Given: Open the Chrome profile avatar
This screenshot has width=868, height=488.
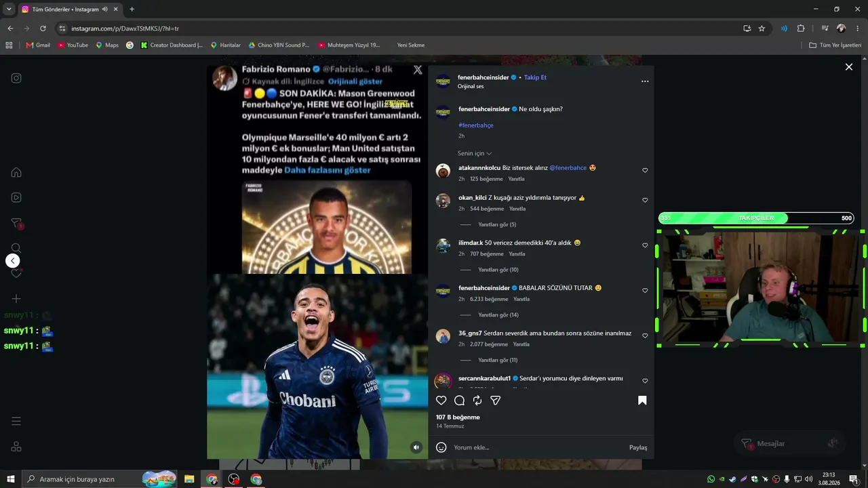Looking at the screenshot, I should [841, 28].
